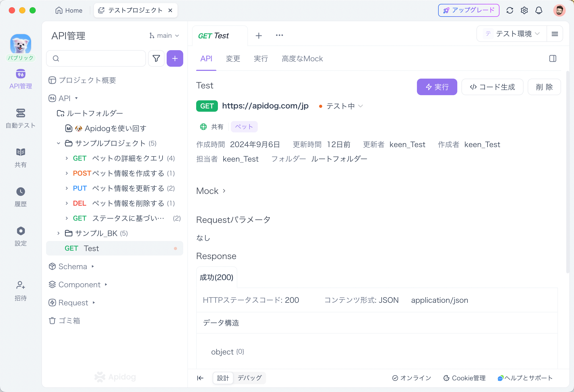Open the settings gear icon in title bar
The image size is (574, 392).
click(x=524, y=10)
